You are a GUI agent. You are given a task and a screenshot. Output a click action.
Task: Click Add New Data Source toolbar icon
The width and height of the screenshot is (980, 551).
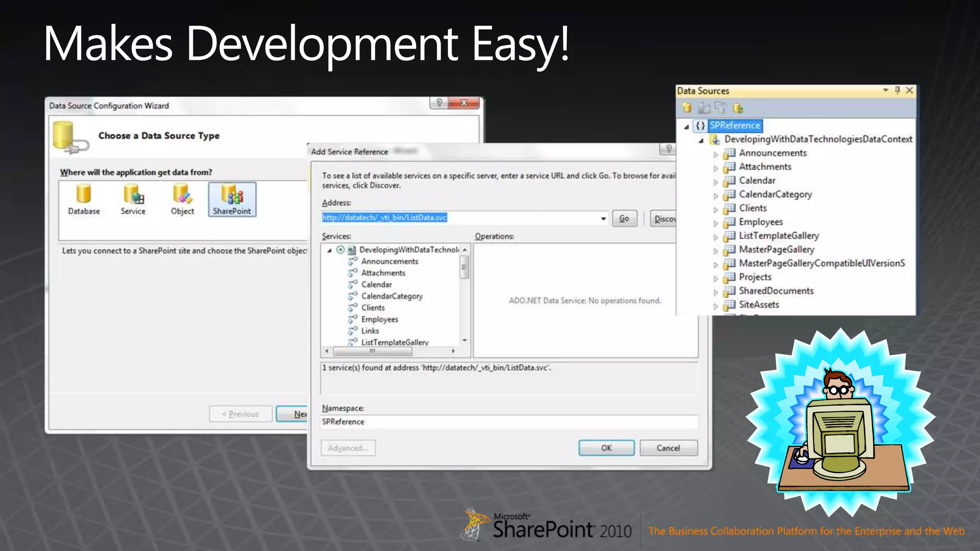(x=687, y=108)
